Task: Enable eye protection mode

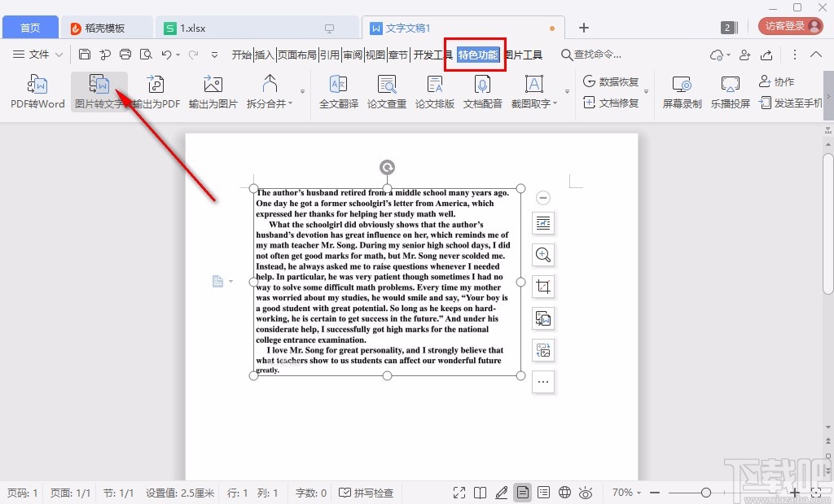Action: (x=586, y=493)
